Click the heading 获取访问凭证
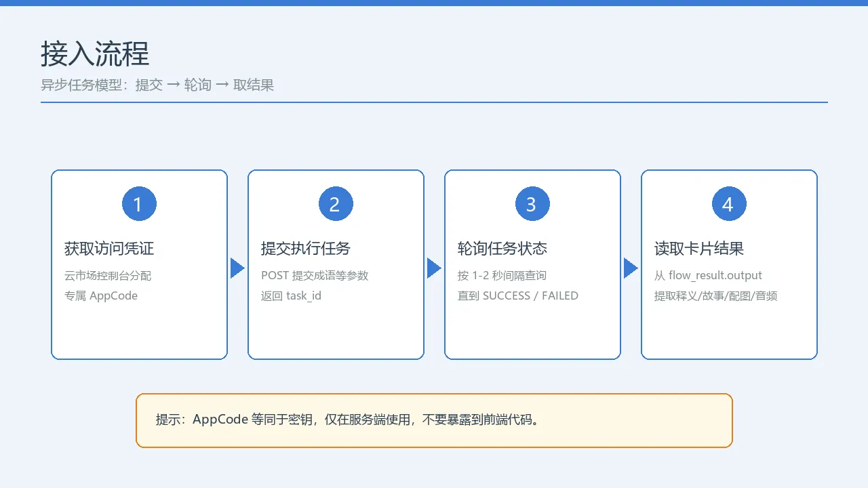Image resolution: width=868 pixels, height=488 pixels. pyautogui.click(x=109, y=249)
